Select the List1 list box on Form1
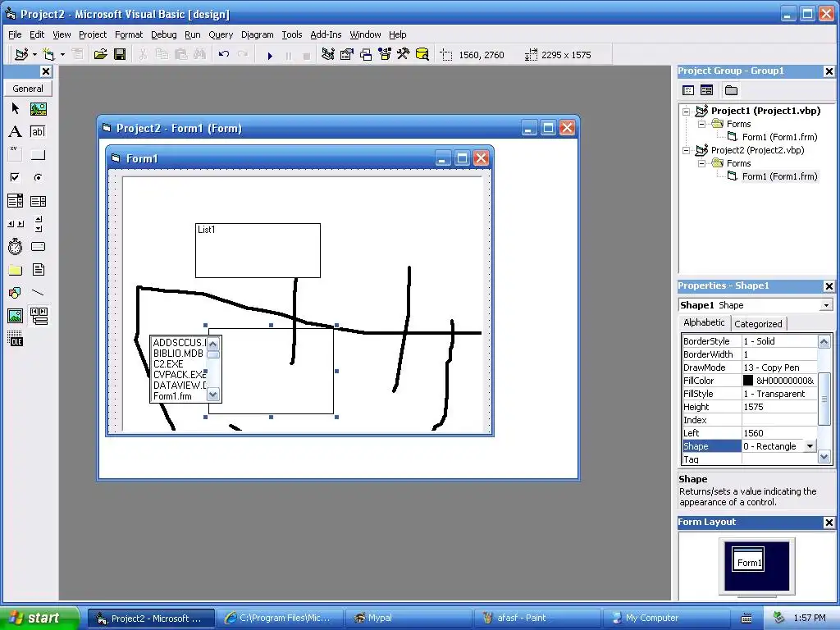 [258, 251]
